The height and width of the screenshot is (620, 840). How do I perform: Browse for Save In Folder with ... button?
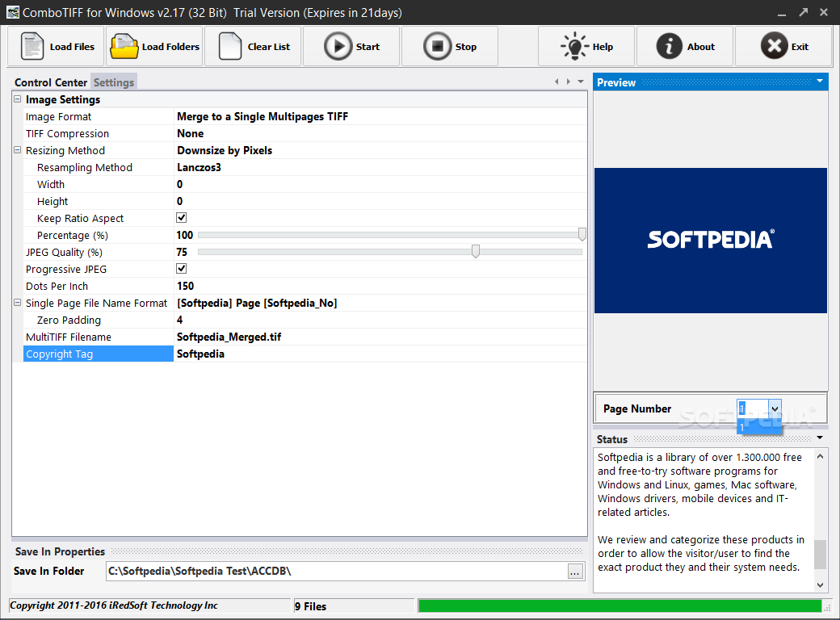(x=575, y=572)
